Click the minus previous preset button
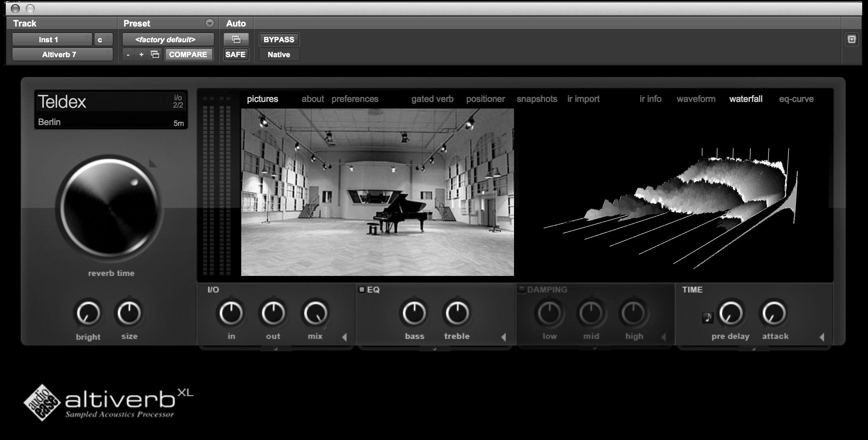The image size is (868, 440). pyautogui.click(x=129, y=54)
